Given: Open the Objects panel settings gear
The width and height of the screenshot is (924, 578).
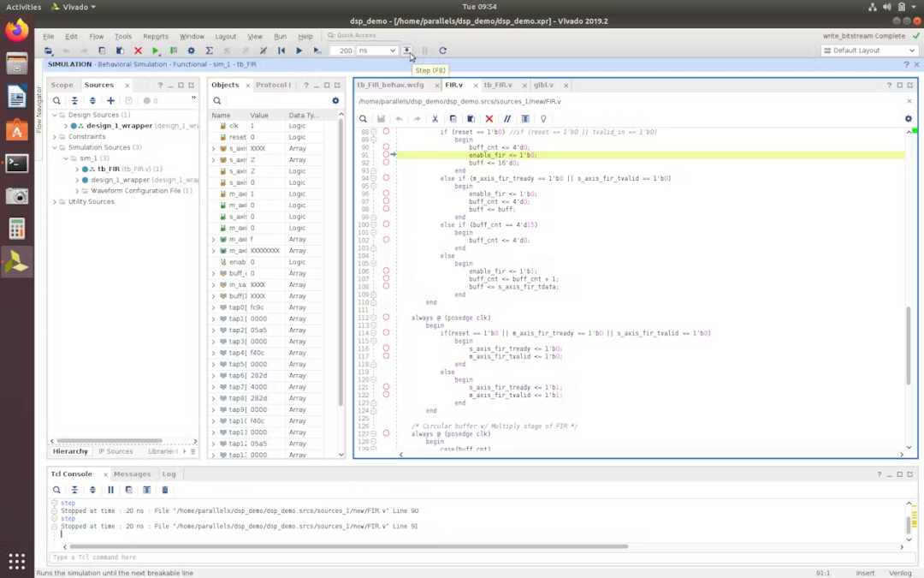Looking at the screenshot, I should point(335,101).
